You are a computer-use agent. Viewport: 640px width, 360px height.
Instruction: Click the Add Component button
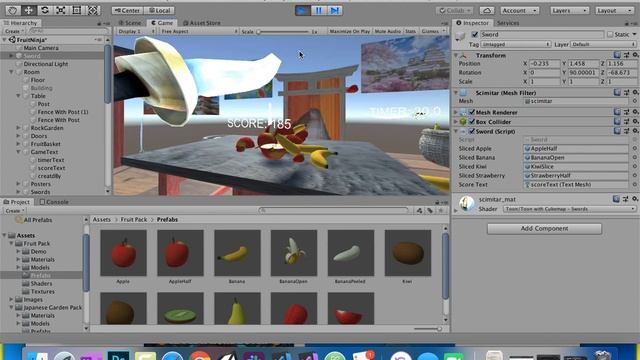pos(544,229)
